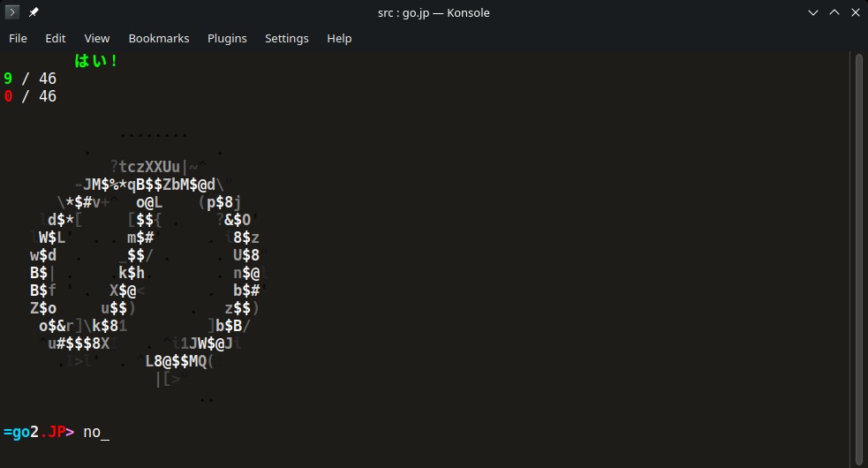The width and height of the screenshot is (868, 468).
Task: Open the Bookmarks menu
Action: click(159, 38)
